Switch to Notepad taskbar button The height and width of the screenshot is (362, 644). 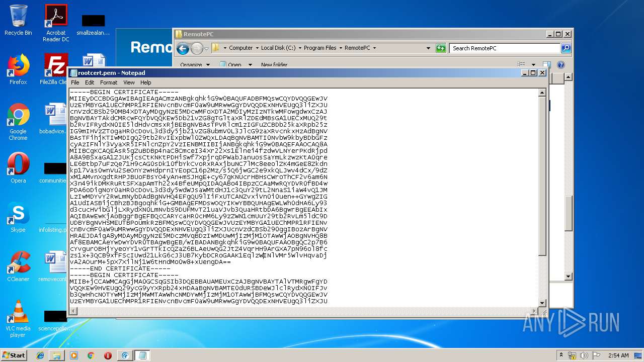coord(142,355)
